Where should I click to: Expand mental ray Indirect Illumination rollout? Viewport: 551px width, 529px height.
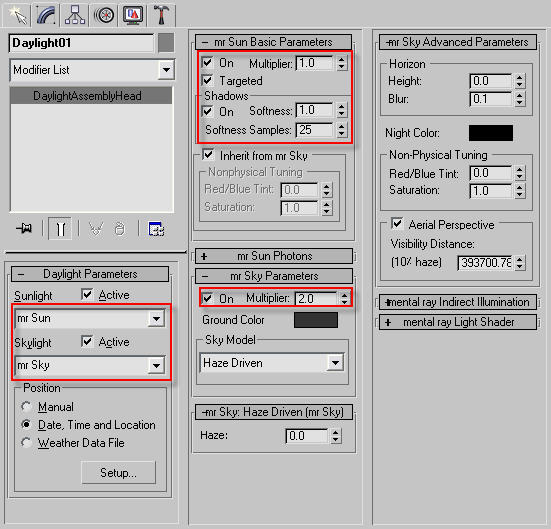coord(458,302)
